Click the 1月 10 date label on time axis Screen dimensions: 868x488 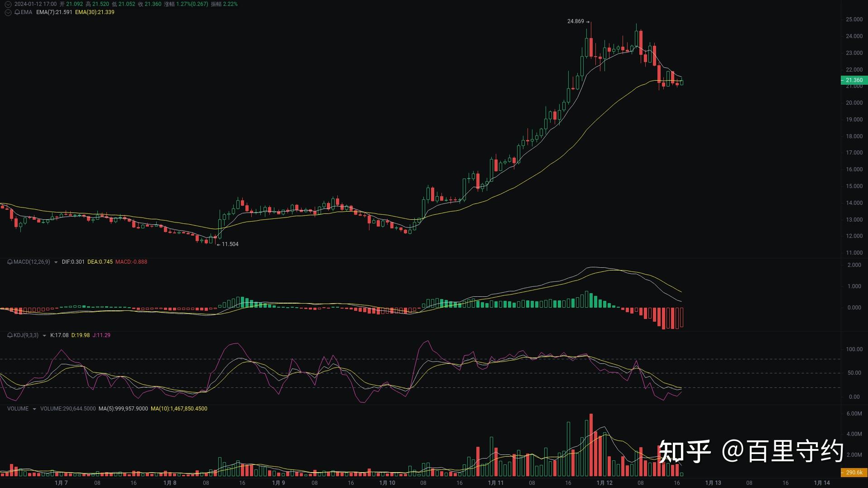[x=387, y=483]
